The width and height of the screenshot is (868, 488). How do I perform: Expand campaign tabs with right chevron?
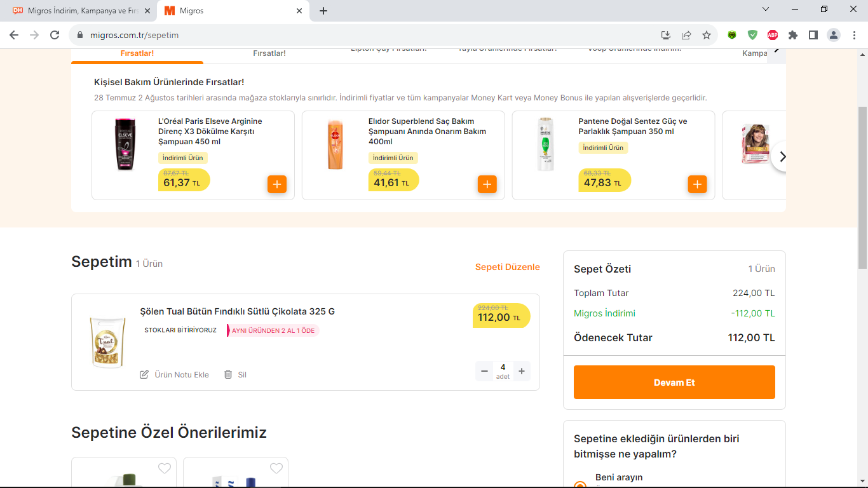(x=776, y=51)
